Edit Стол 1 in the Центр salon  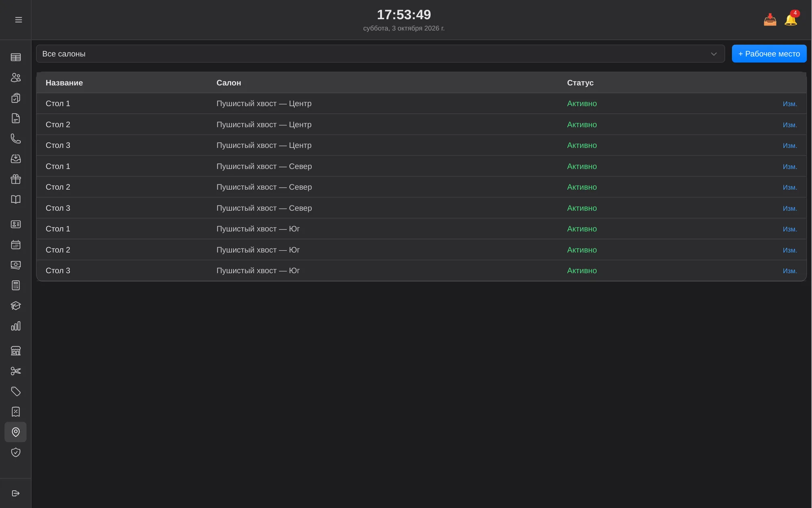click(790, 104)
